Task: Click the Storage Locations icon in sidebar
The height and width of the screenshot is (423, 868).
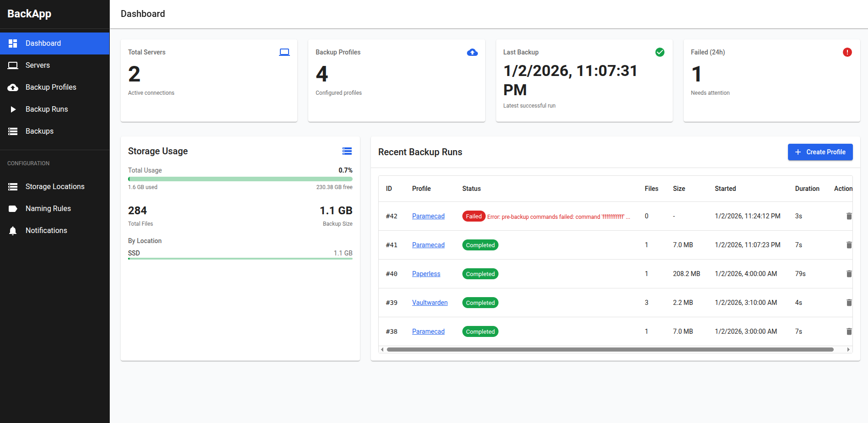Action: 13,187
